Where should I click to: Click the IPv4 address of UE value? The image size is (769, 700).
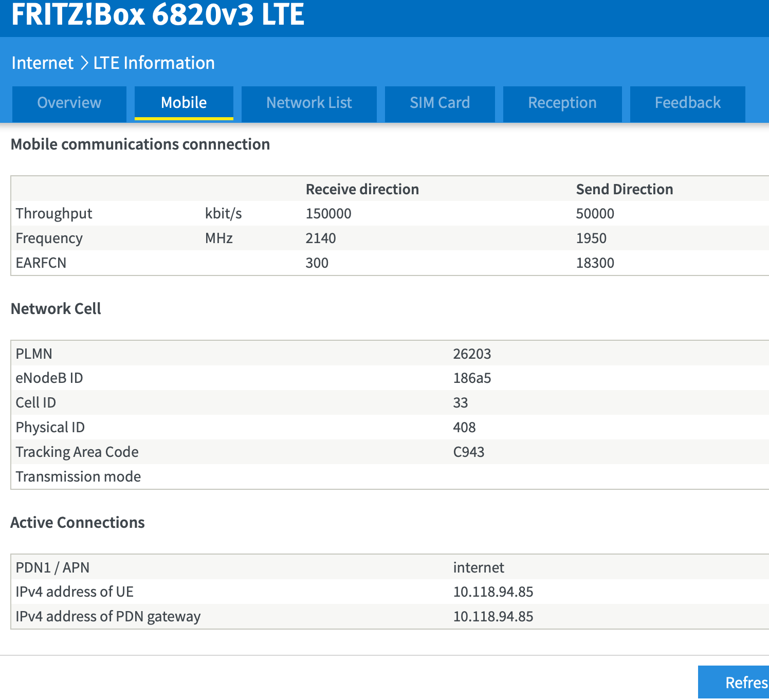493,592
